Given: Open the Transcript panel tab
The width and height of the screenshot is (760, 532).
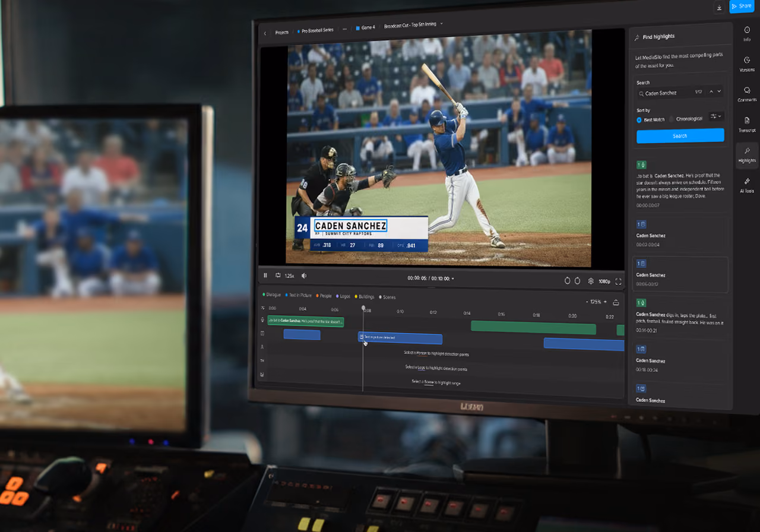Looking at the screenshot, I should coord(747,125).
